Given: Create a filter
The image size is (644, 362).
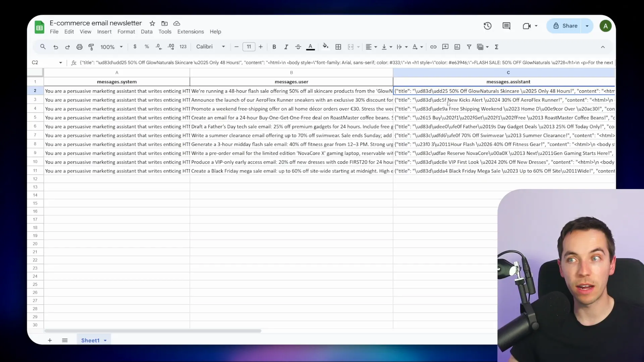Looking at the screenshot, I should 469,47.
